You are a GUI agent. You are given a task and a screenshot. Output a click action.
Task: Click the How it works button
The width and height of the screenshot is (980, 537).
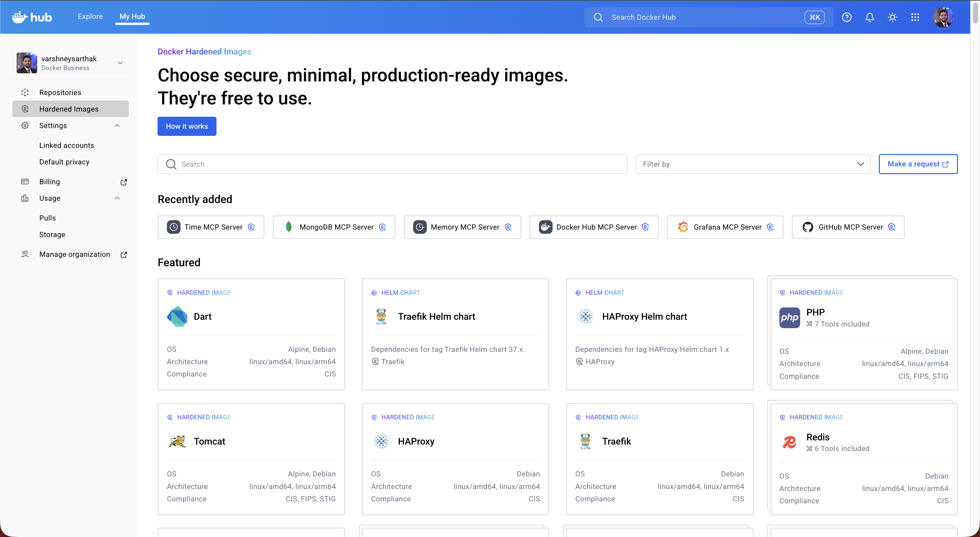pyautogui.click(x=187, y=126)
